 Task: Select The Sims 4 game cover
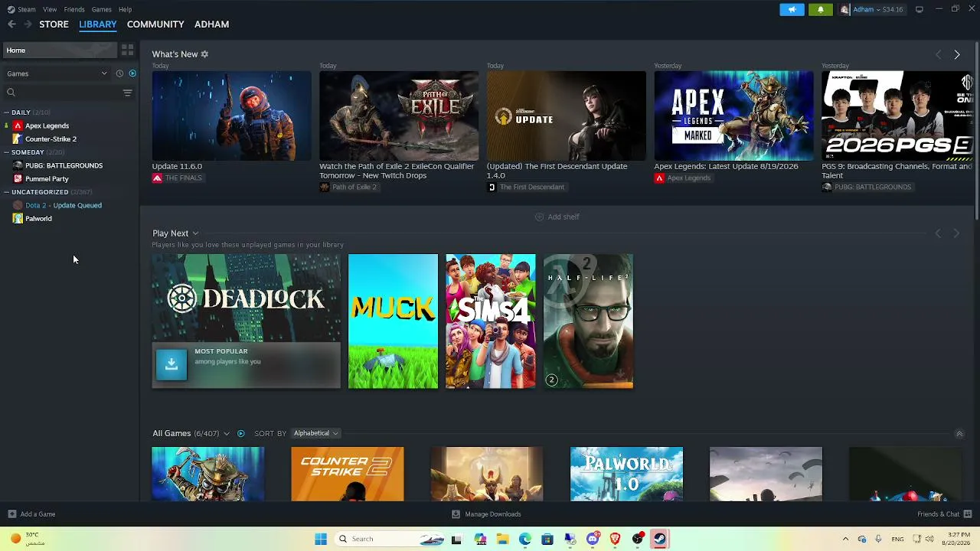491,321
